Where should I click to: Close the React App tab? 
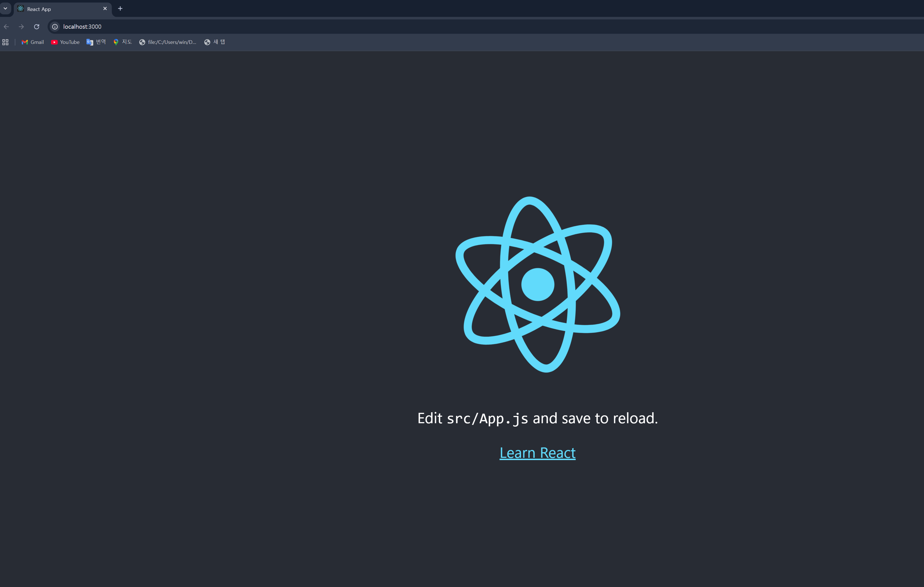(x=105, y=8)
